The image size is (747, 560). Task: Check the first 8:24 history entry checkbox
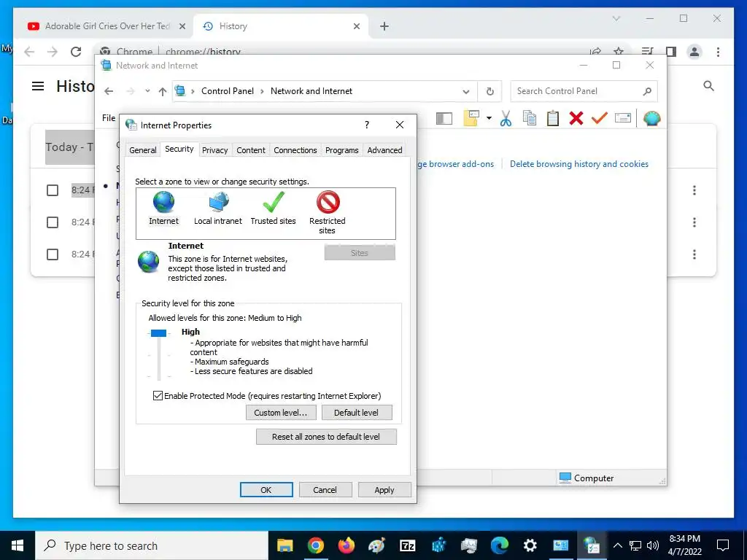pos(53,190)
